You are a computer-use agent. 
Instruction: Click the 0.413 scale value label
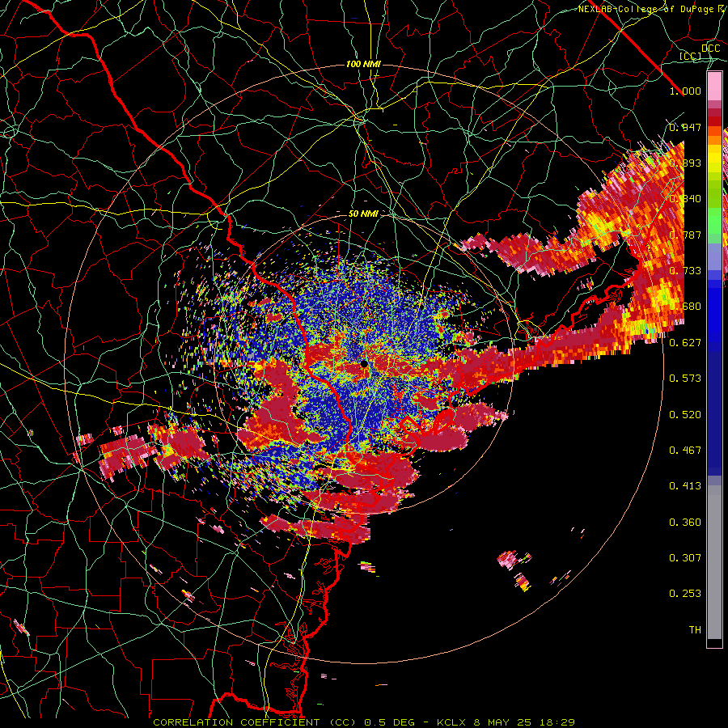coord(685,486)
